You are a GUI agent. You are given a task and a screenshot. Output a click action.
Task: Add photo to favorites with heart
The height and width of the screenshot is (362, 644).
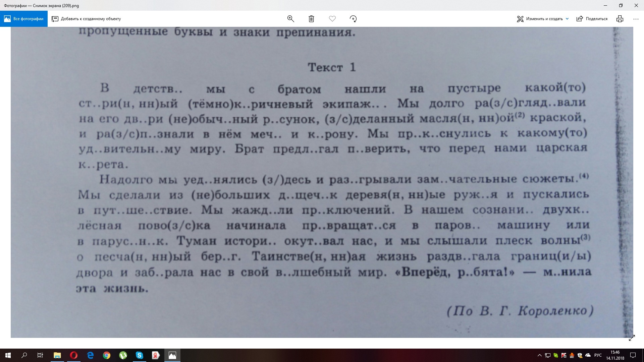332,19
